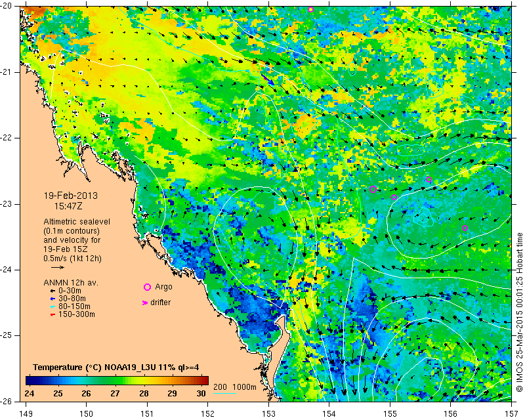Screen dimensions: 525x420
Task: Select the Argo float marker near 155.6°E, 22.6°S
Action: (429, 180)
